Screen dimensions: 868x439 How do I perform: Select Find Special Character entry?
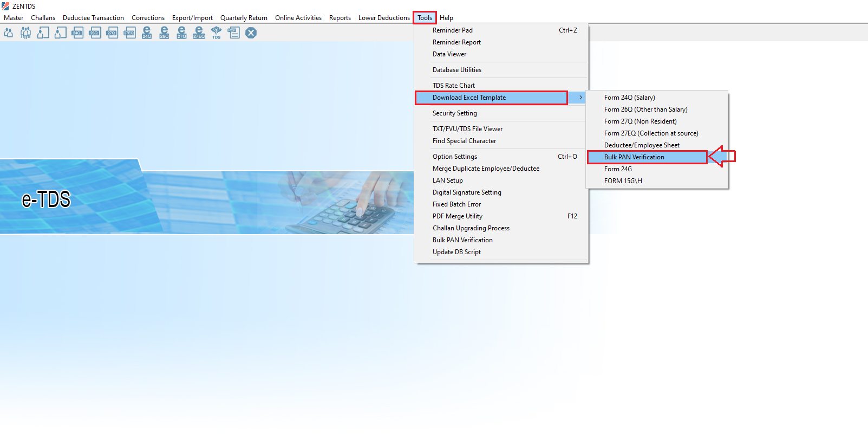(501, 141)
